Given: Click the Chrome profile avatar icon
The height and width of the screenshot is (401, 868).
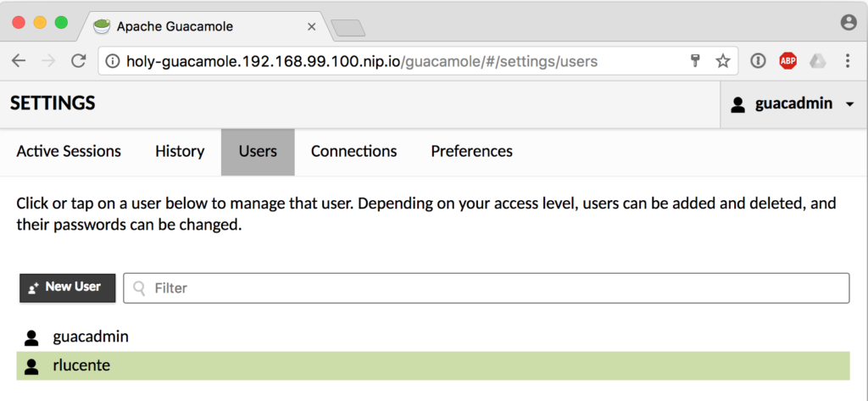Looking at the screenshot, I should [x=849, y=24].
